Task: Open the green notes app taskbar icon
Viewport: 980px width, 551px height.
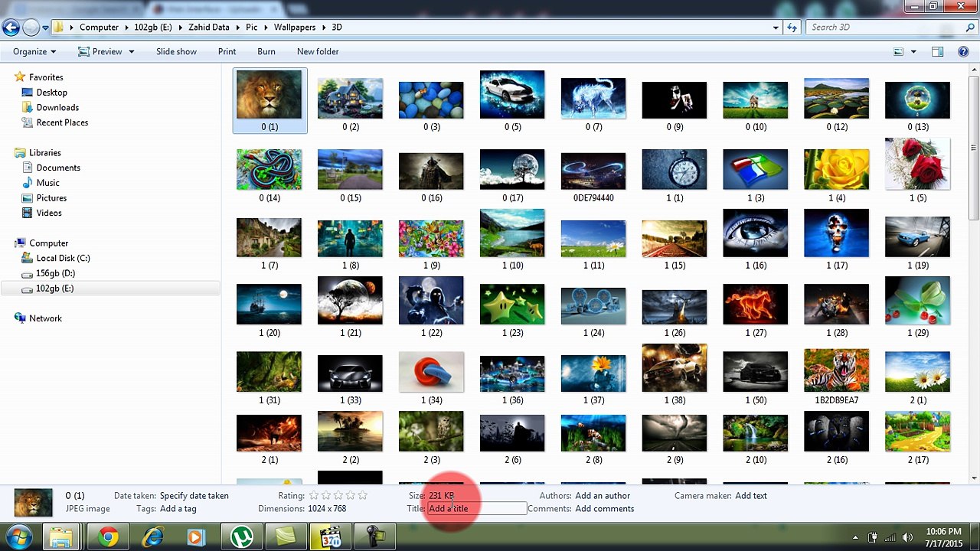Action: pyautogui.click(x=286, y=537)
